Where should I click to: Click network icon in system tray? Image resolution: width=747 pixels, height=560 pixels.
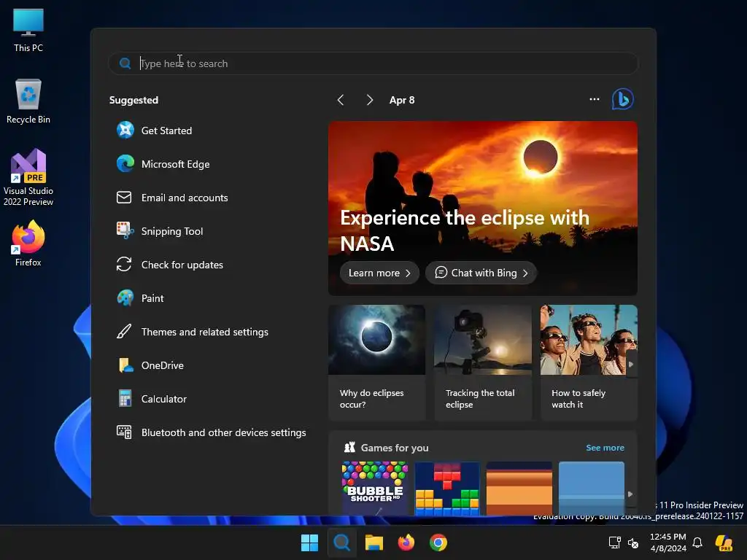pyautogui.click(x=614, y=542)
